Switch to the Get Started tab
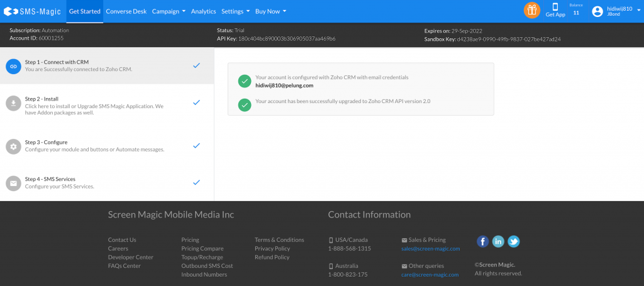The width and height of the screenshot is (644, 286). [x=85, y=11]
